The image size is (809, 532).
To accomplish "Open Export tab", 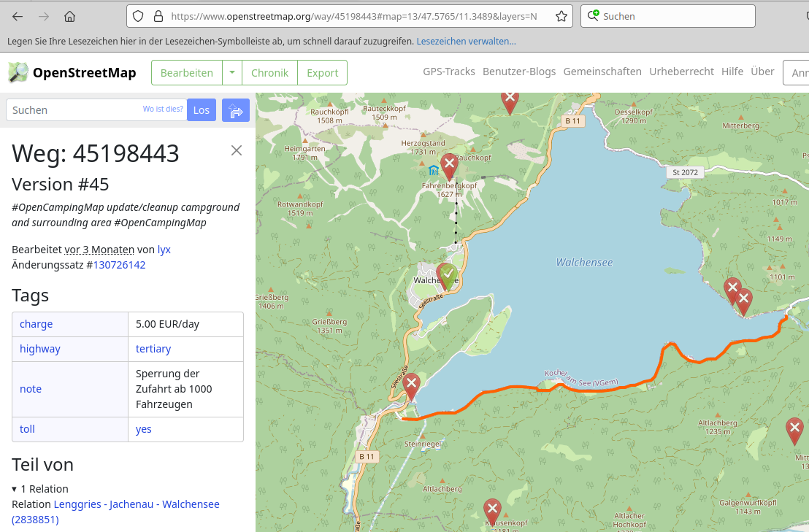I will (x=322, y=72).
